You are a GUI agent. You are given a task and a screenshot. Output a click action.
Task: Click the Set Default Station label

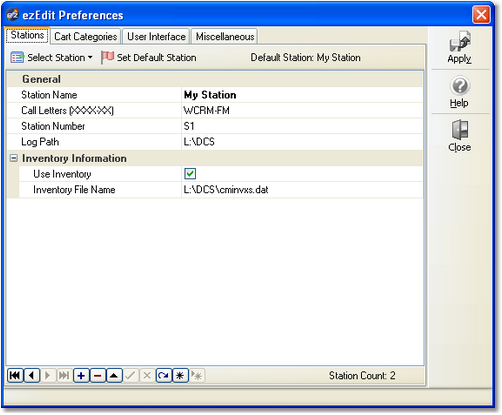[156, 58]
